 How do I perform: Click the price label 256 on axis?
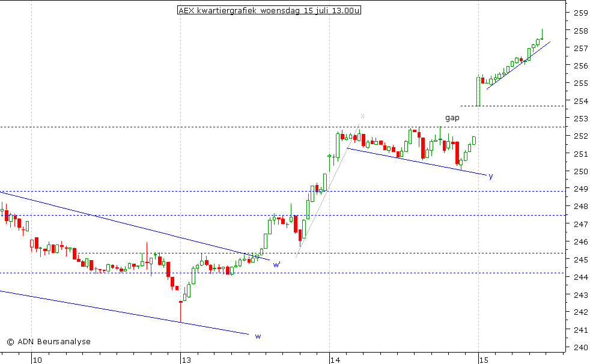[580, 66]
